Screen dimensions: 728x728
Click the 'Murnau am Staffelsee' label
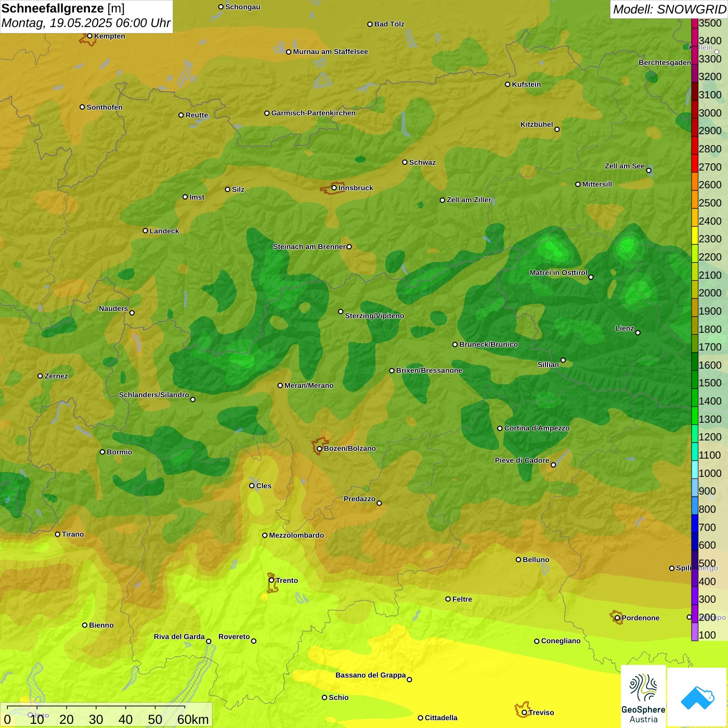(330, 51)
